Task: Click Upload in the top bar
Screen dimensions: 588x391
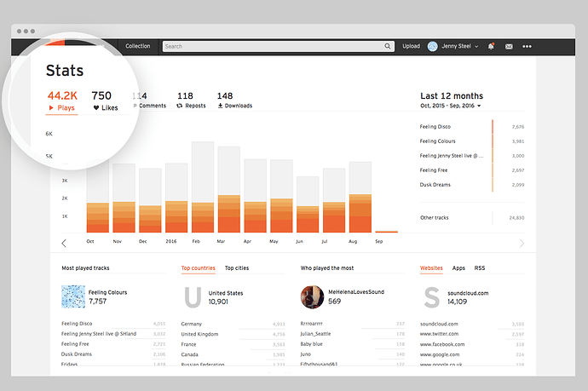Action: coord(411,46)
